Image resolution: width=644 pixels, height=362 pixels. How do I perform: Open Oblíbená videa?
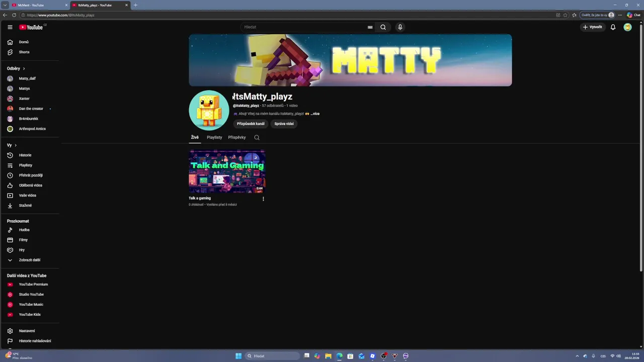(x=30, y=186)
